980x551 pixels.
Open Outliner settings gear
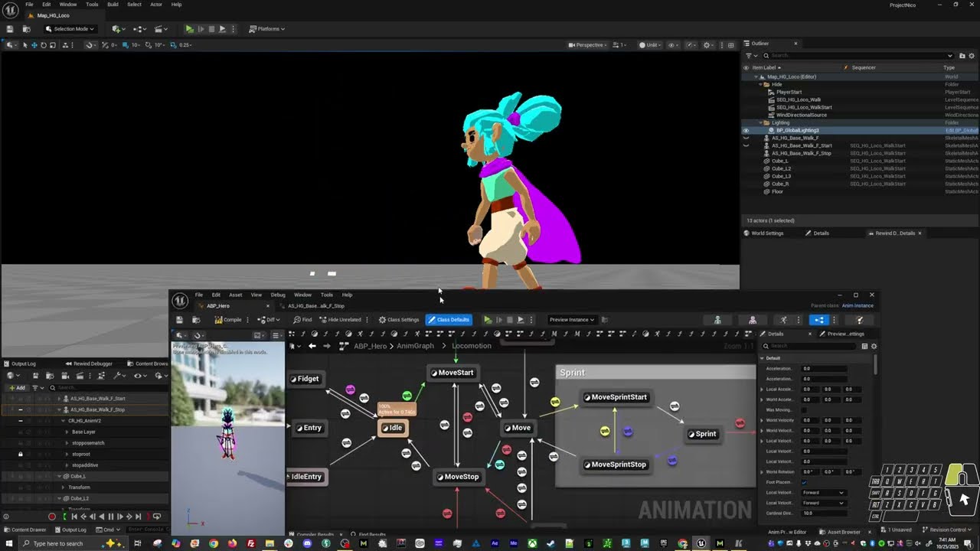[x=972, y=55]
